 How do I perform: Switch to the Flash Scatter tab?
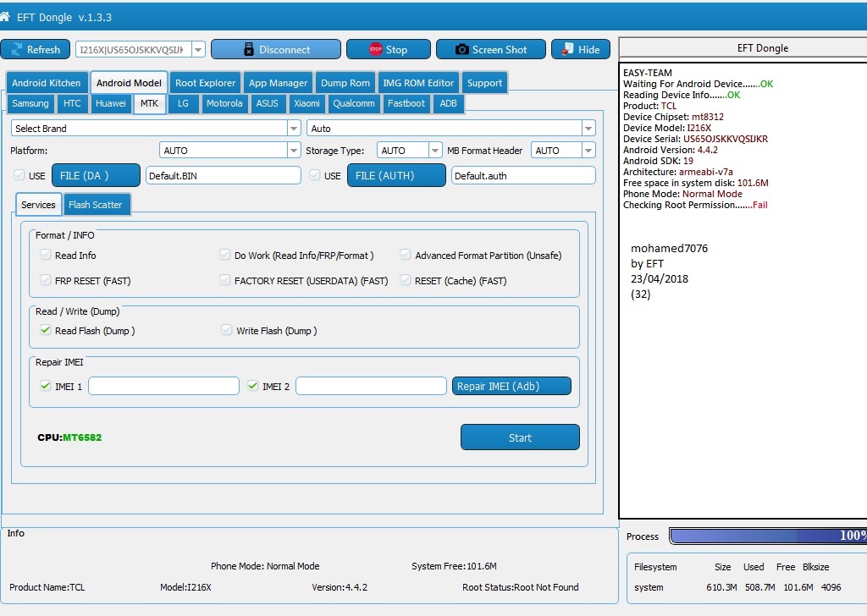click(x=95, y=205)
